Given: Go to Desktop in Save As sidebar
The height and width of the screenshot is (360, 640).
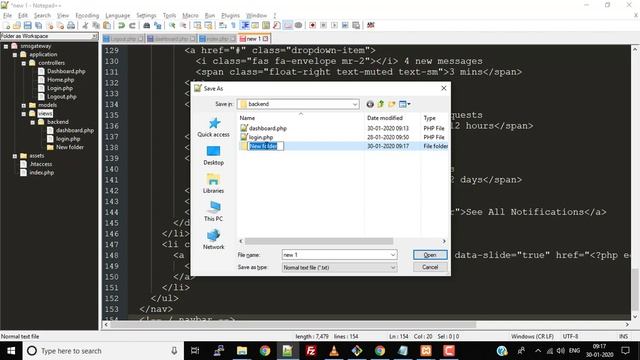Looking at the screenshot, I should tap(213, 156).
